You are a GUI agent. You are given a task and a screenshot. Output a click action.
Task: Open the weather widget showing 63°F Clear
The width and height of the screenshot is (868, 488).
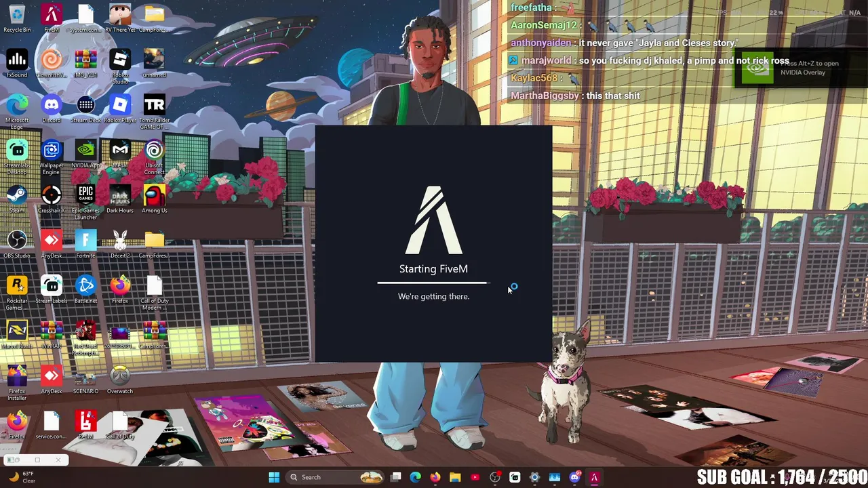[21, 477]
